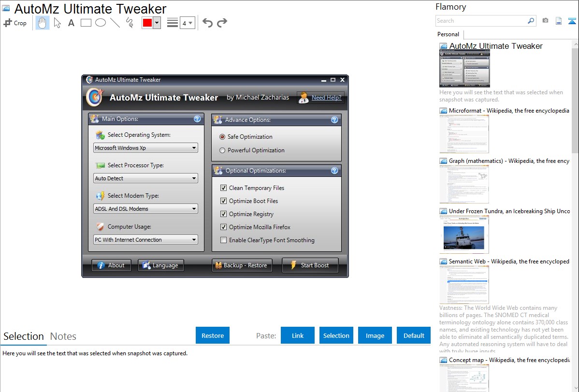Open the color picker dropdown arrow
579x392 pixels.
[x=157, y=23]
